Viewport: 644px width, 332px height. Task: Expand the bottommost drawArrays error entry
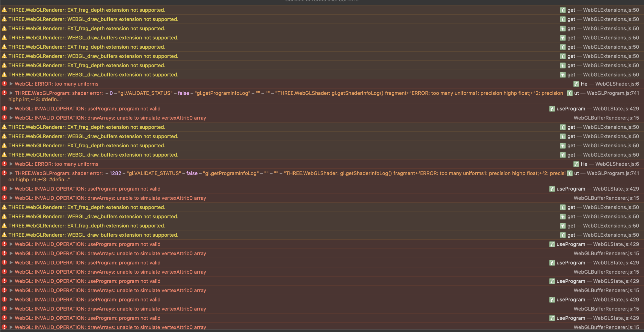[11, 327]
